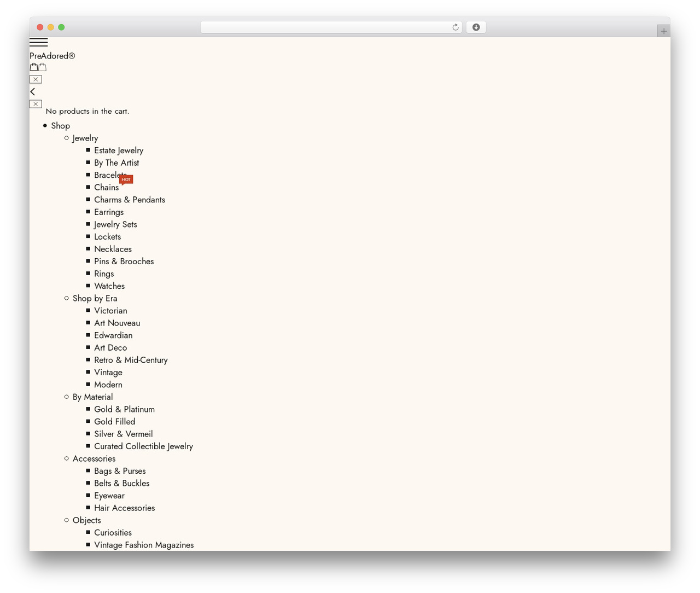Image resolution: width=700 pixels, height=593 pixels.
Task: Open the Eyewear link
Action: (x=109, y=496)
